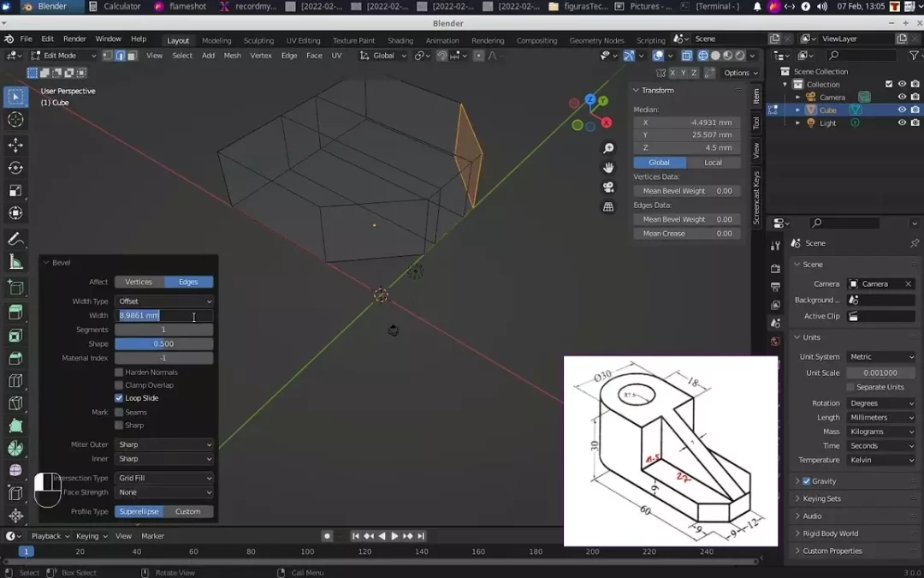The image size is (924, 578).
Task: Open the Unit System dropdown
Action: [881, 356]
